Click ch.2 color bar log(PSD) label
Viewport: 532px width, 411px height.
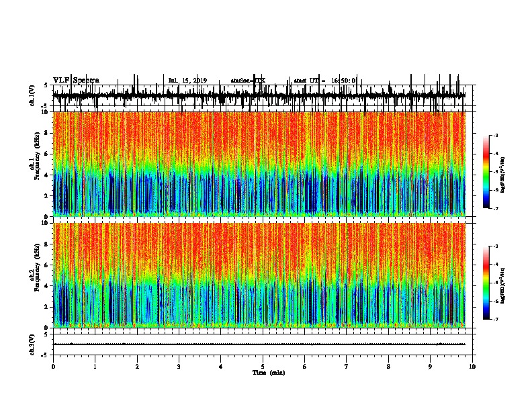[503, 285]
